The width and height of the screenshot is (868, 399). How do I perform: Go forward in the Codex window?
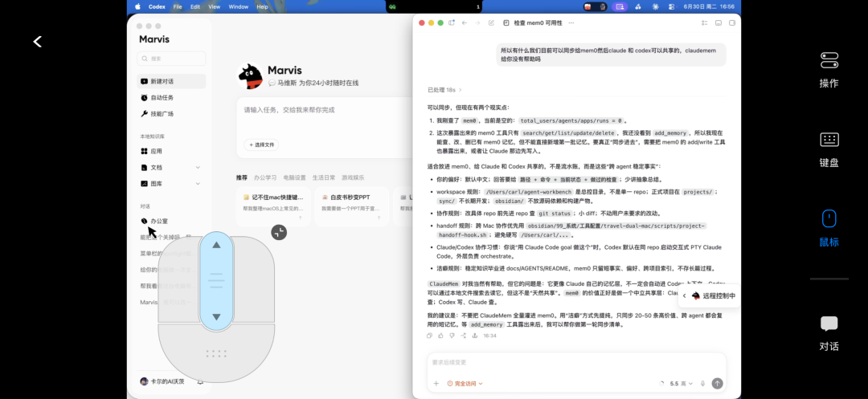pos(477,22)
